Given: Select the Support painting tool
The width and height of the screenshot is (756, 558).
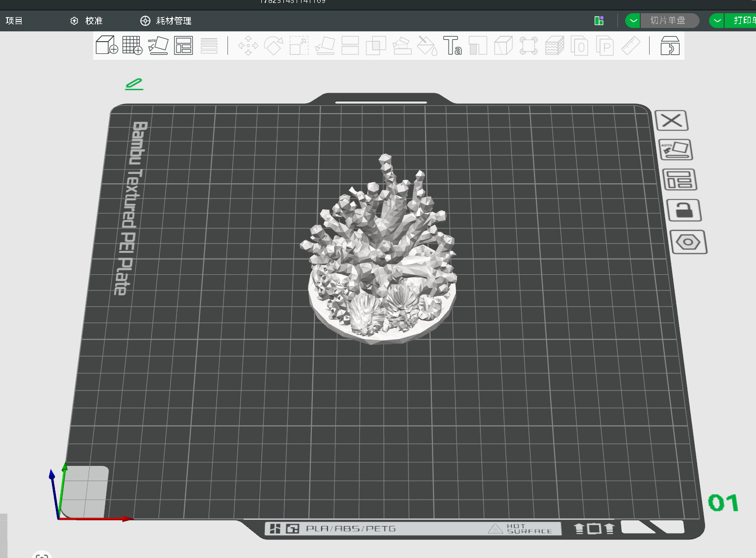Looking at the screenshot, I should coord(402,46).
